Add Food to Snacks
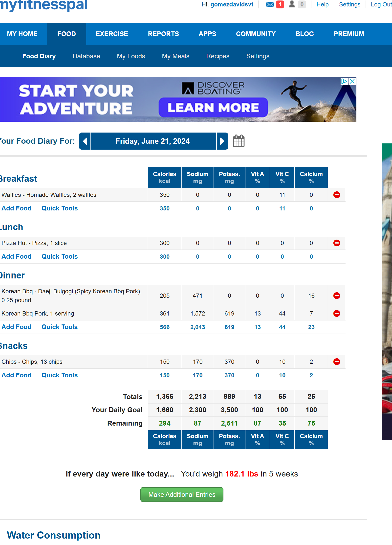This screenshot has width=392, height=545. 17,375
